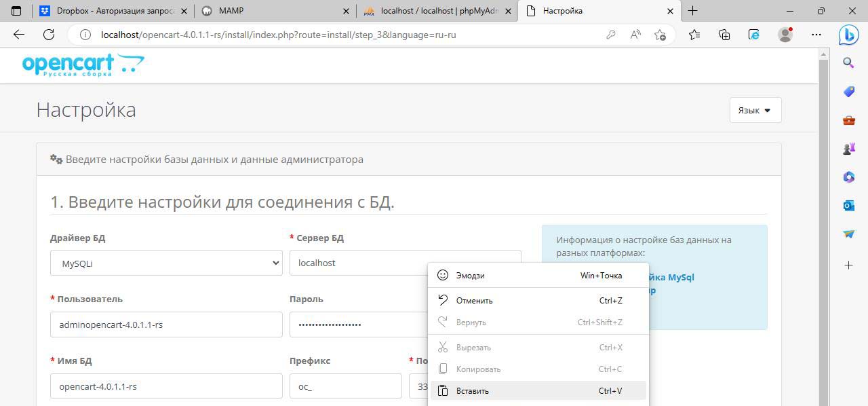Open Edge Settings and more menu
This screenshot has height=406, width=868.
tap(816, 35)
